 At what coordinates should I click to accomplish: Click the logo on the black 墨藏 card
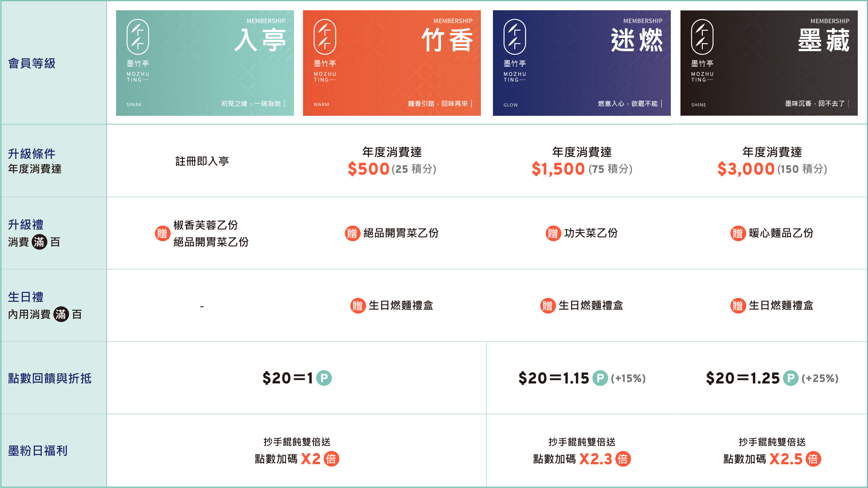(702, 37)
